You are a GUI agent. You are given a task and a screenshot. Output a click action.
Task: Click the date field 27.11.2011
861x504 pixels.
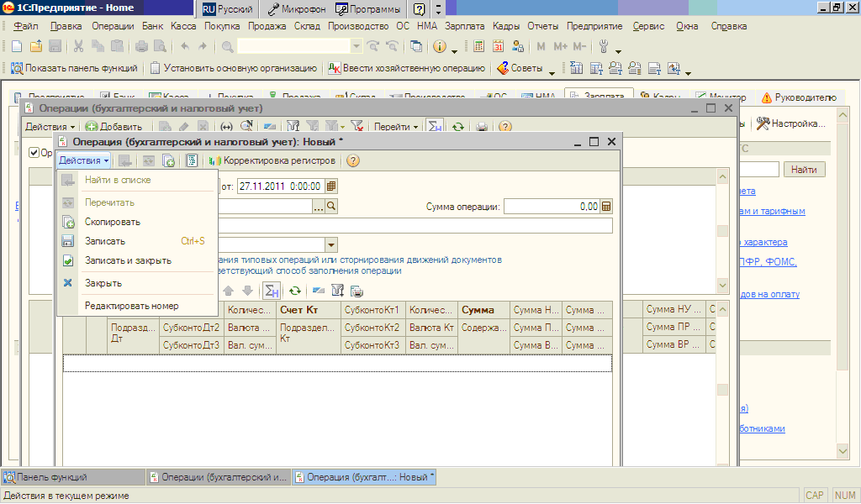click(x=281, y=186)
